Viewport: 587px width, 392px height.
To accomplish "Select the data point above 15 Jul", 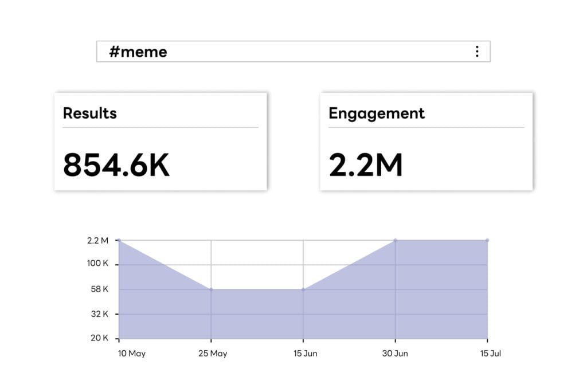I will 486,240.
